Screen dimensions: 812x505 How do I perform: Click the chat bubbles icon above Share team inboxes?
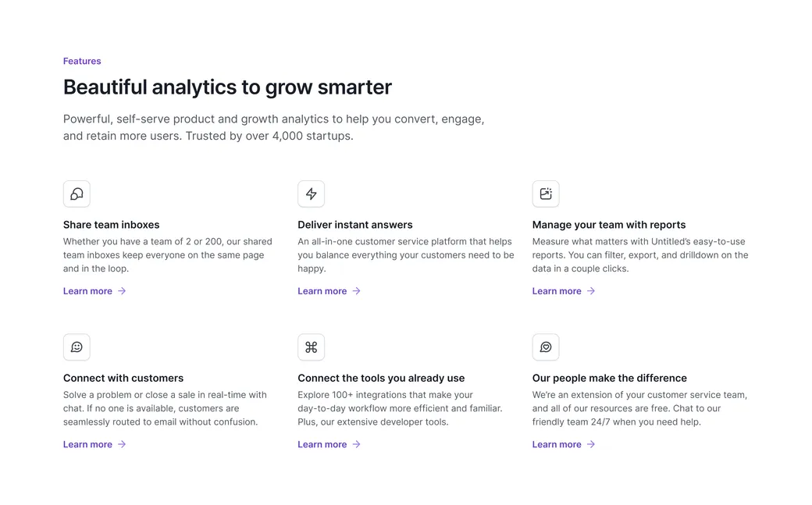coord(77,194)
